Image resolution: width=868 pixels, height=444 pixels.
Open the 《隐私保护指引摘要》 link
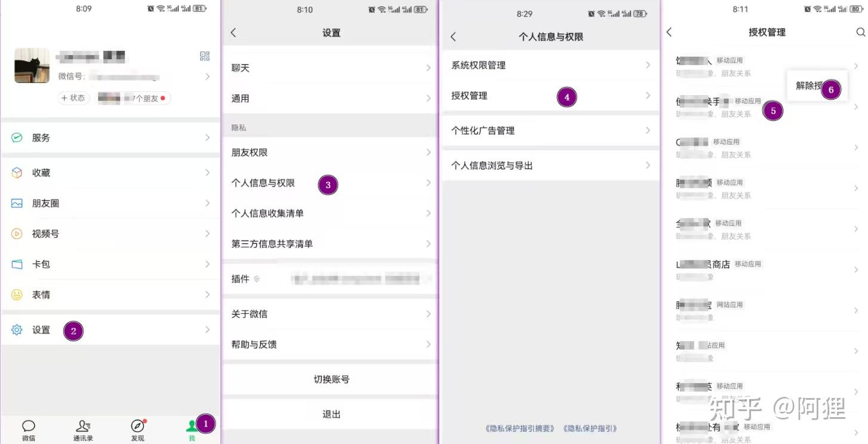(519, 428)
